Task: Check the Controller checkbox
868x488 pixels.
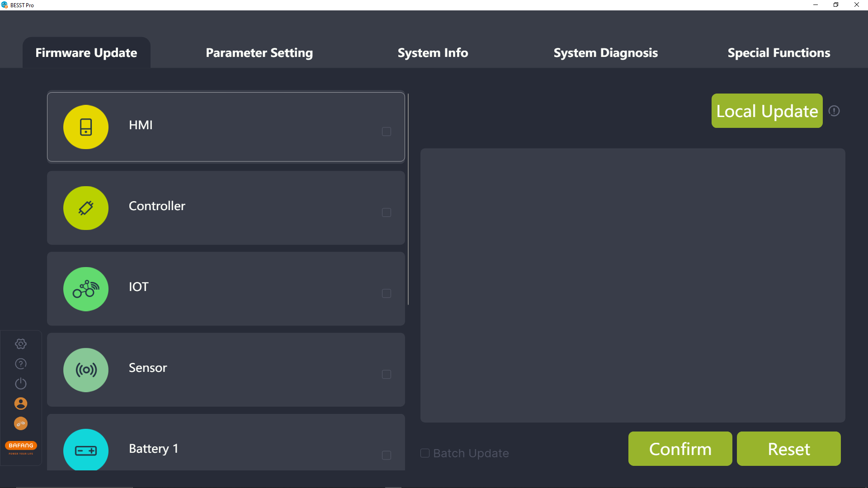Action: (387, 212)
